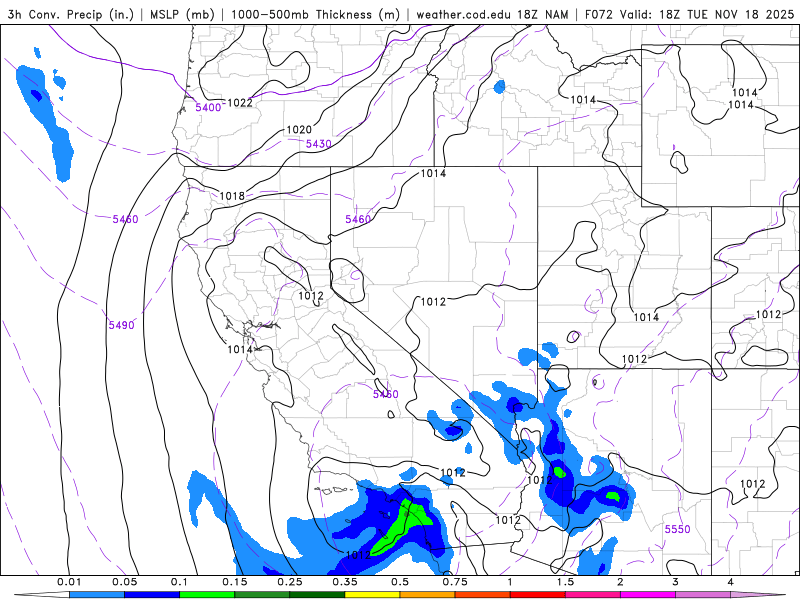Click the purple 5550 thickness label

tap(677, 529)
